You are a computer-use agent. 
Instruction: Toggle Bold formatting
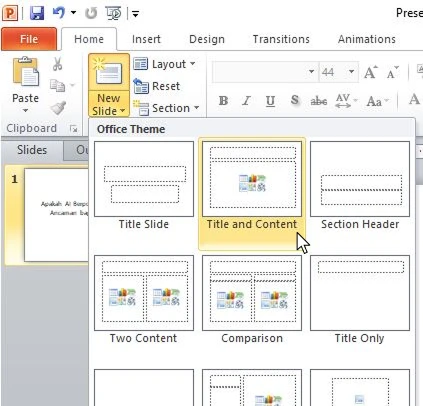[223, 101]
